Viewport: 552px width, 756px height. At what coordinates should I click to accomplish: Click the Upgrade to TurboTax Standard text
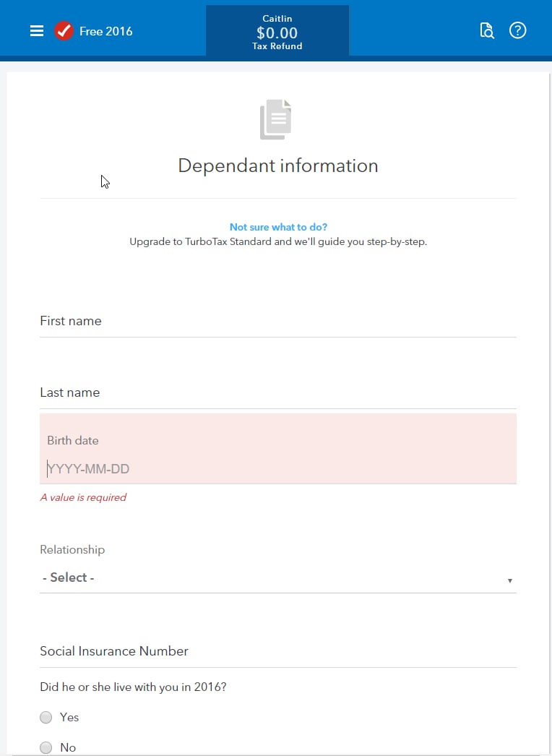click(x=278, y=241)
